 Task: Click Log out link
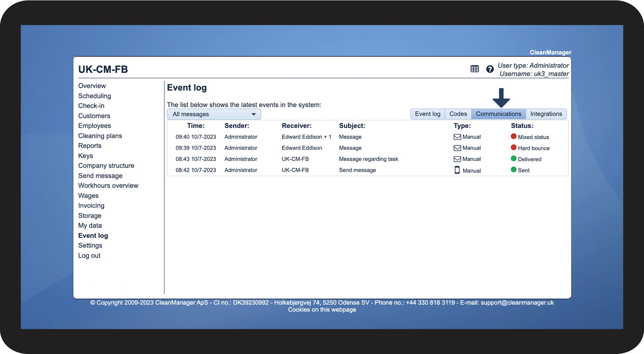click(89, 256)
